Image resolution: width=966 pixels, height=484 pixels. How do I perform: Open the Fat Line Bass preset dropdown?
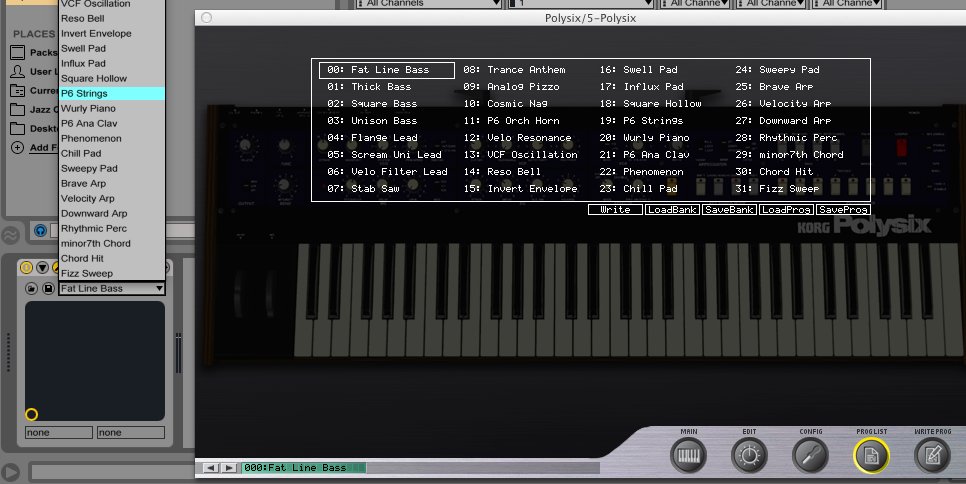point(112,288)
